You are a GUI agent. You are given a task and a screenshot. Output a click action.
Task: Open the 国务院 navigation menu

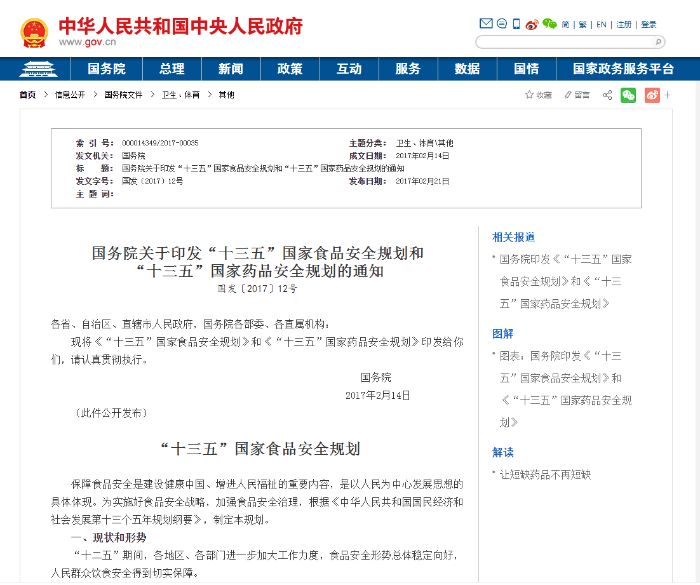(x=106, y=69)
